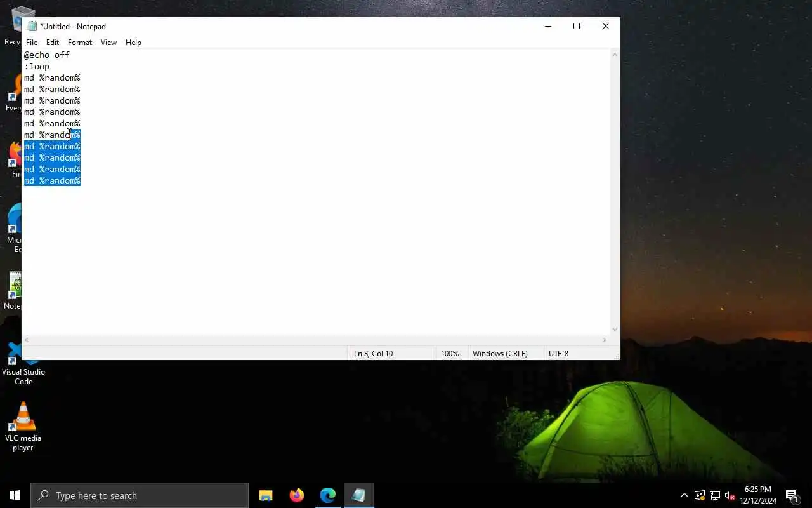Screen dimensions: 812x508
Task: Maximize the Notepad window
Action: (577, 26)
